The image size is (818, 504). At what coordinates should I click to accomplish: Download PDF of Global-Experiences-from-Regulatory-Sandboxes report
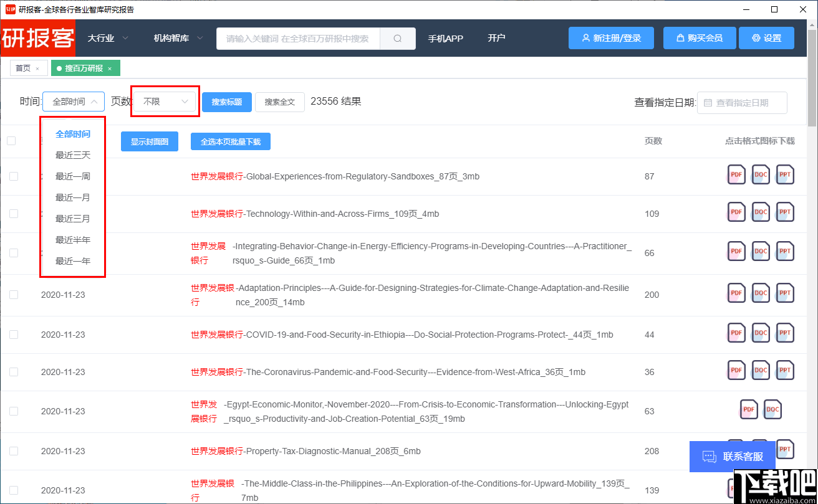(x=736, y=175)
